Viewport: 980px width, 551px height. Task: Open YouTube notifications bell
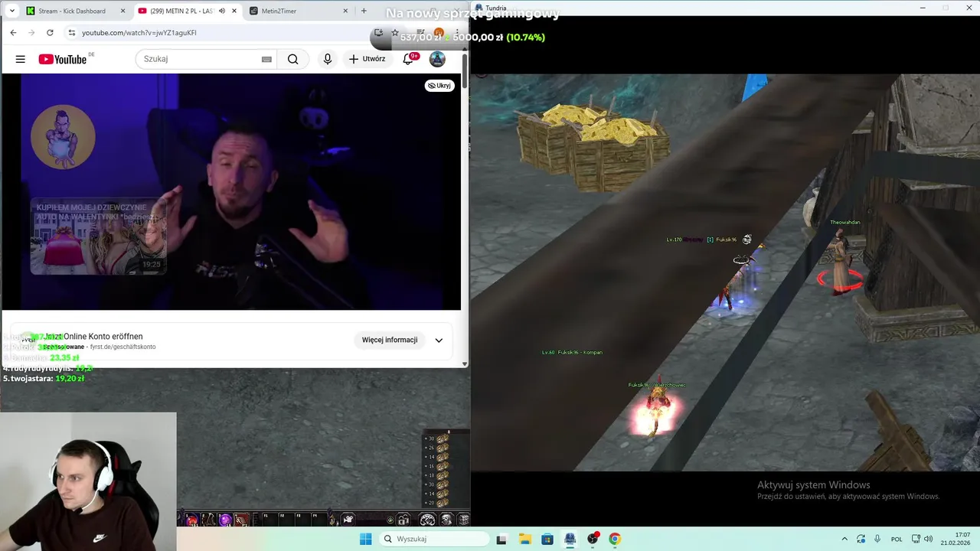(409, 59)
